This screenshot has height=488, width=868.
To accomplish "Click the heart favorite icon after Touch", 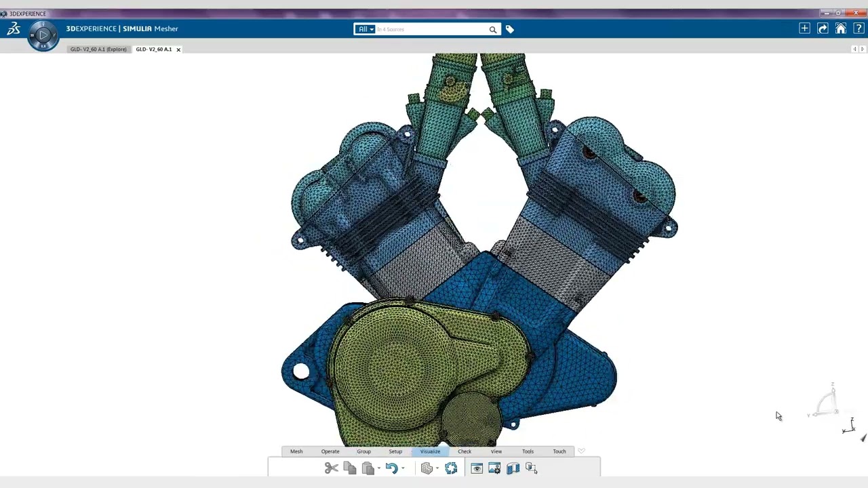I will pos(581,451).
